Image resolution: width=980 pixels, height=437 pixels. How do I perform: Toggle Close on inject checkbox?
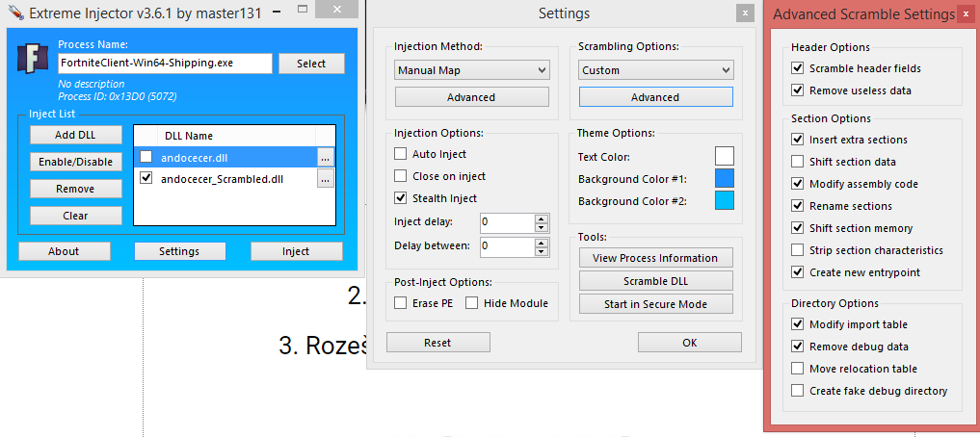401,176
